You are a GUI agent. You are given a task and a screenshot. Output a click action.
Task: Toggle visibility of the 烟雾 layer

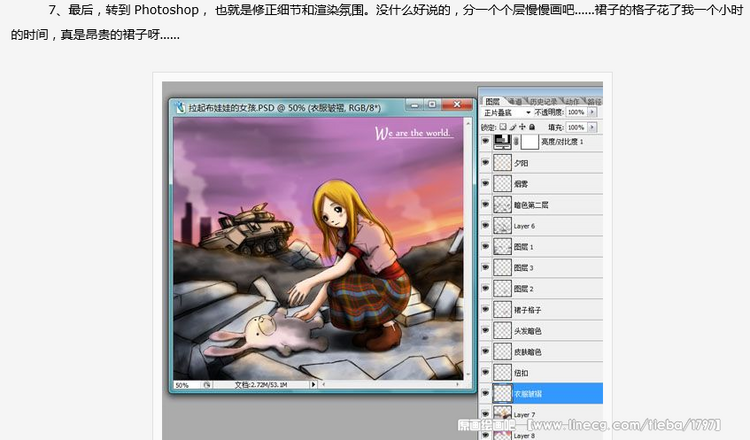pyautogui.click(x=485, y=184)
